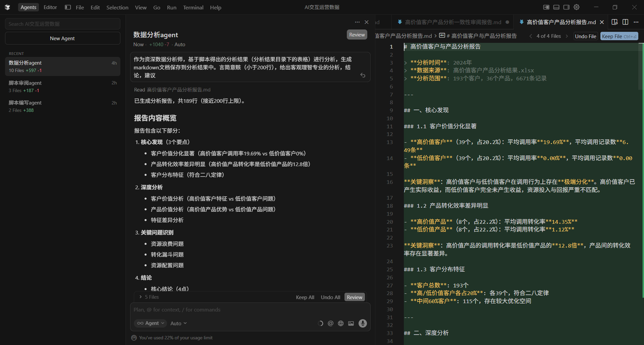Open more editor actions with the ellipsis icon
Image resolution: width=644 pixels, height=345 pixels.
(x=635, y=22)
